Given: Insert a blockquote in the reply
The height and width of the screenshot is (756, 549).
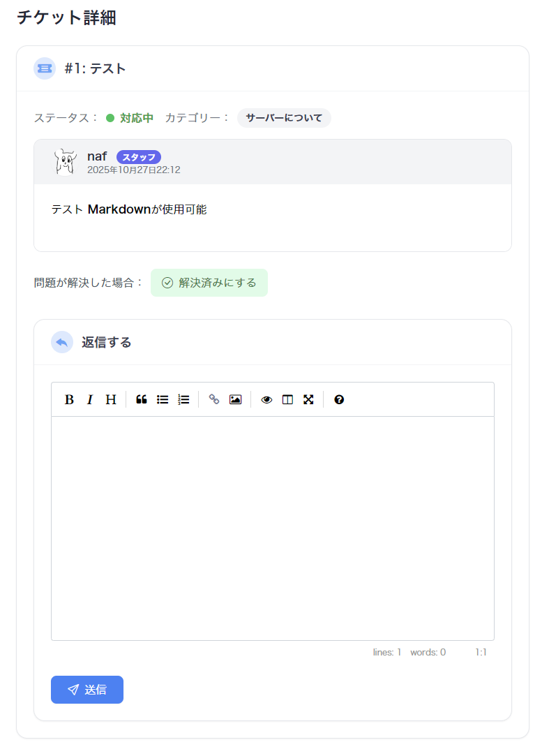Looking at the screenshot, I should pos(142,399).
